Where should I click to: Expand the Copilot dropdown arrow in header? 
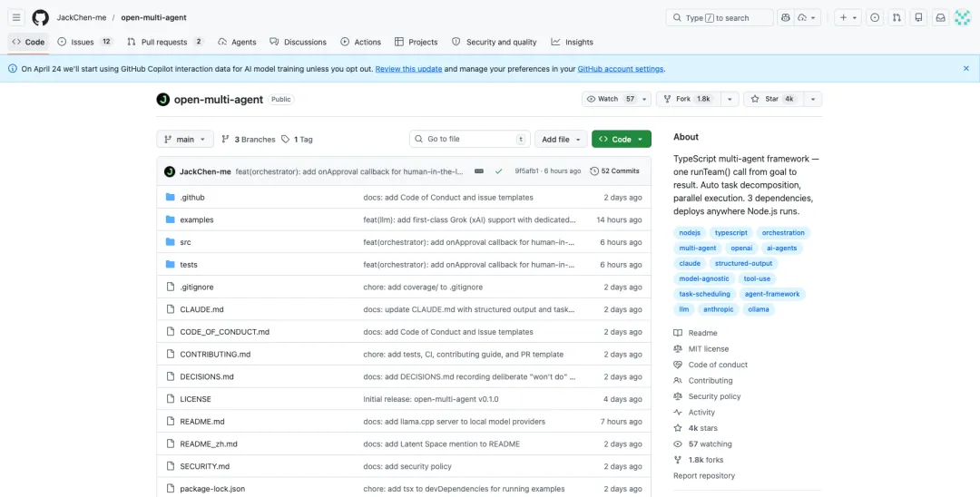point(807,17)
